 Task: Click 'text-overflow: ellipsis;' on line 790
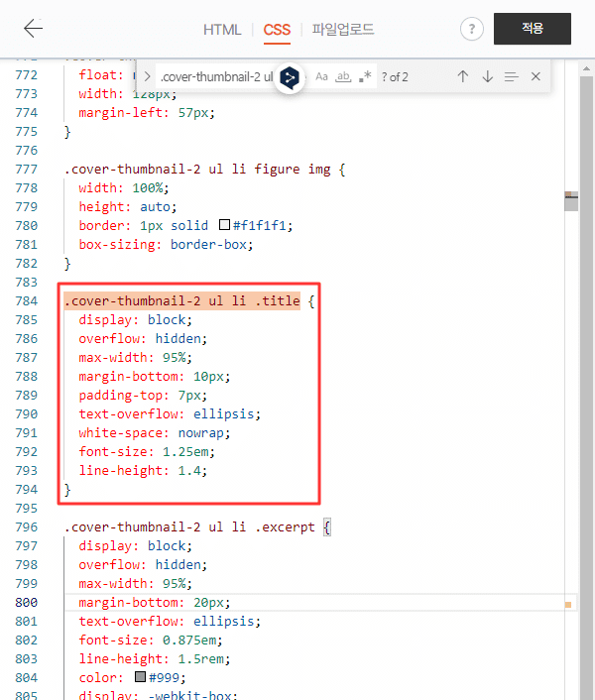(170, 413)
